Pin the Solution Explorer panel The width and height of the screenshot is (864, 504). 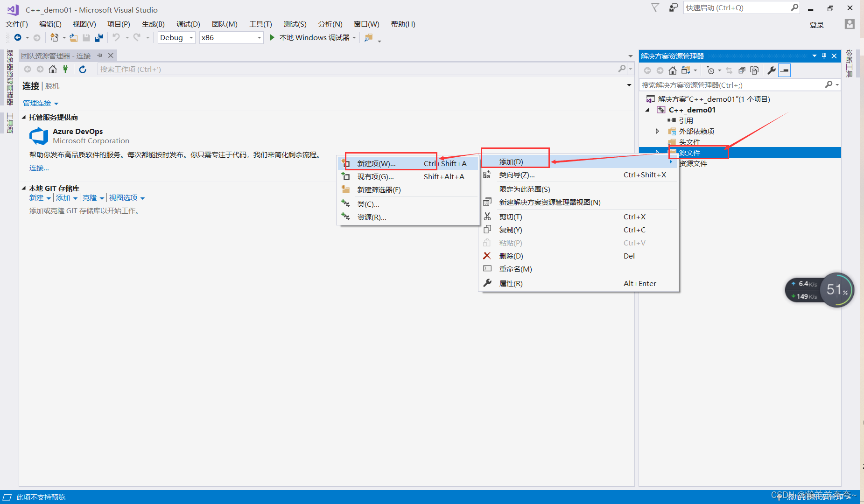coord(824,56)
